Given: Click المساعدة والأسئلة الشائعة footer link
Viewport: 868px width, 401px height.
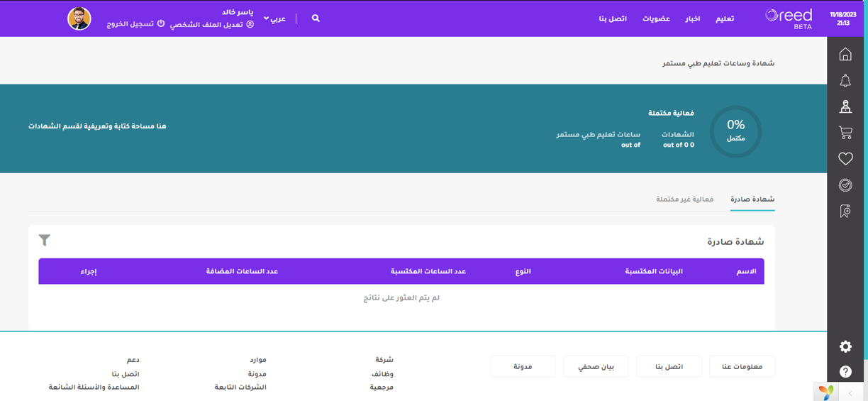Looking at the screenshot, I should click(94, 388).
